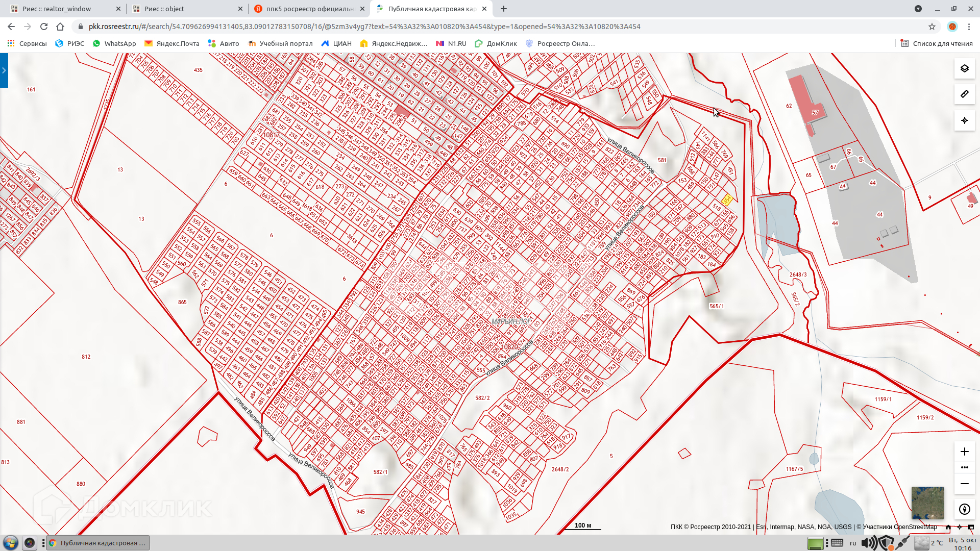
Task: Zoom out with the minus button
Action: (x=964, y=484)
